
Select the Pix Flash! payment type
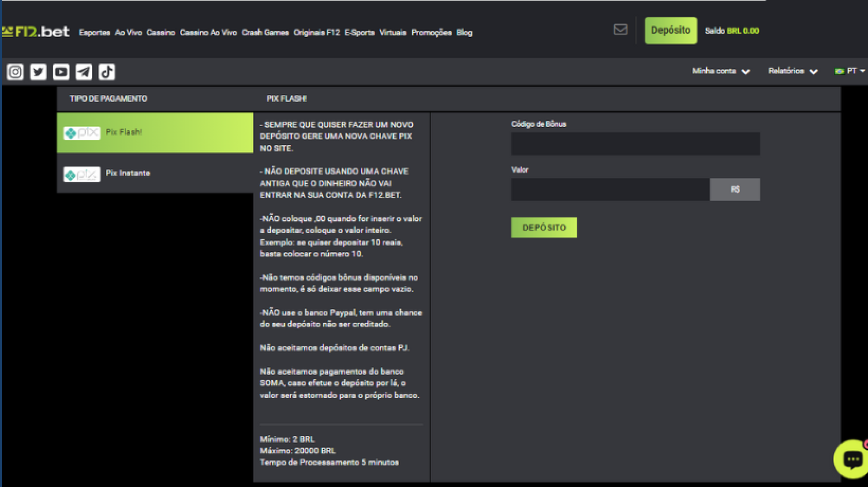[155, 132]
